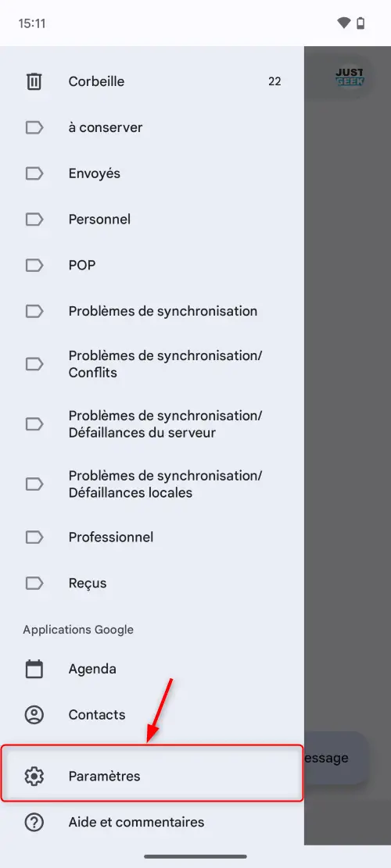Viewport: 391px width, 868px height.
Task: Tap the label icon beside POP
Action: coord(34,265)
